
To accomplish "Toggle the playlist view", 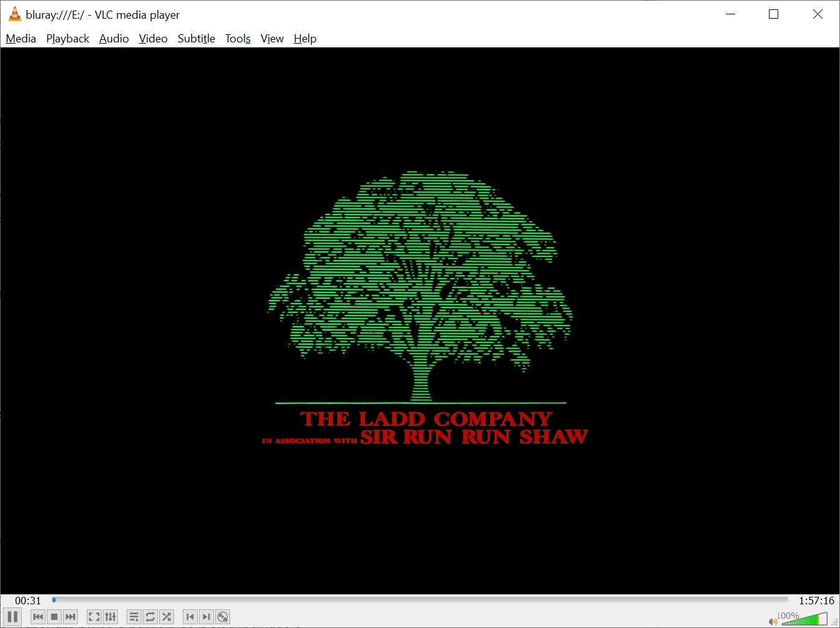I will [134, 617].
